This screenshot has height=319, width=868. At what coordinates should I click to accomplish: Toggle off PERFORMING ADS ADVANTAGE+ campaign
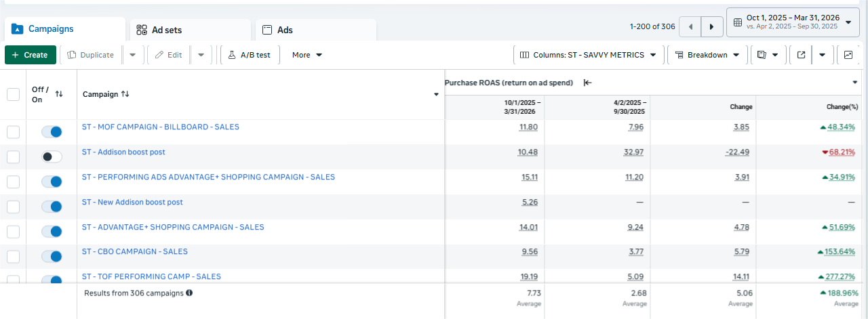click(52, 182)
